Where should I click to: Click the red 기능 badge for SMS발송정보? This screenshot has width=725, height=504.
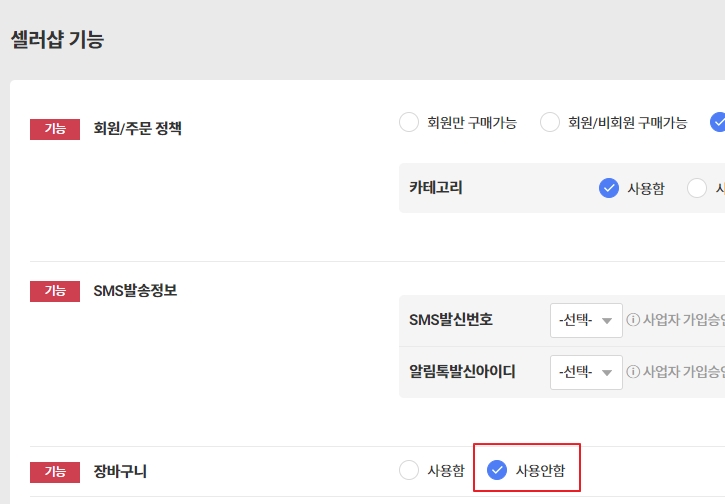(x=55, y=291)
